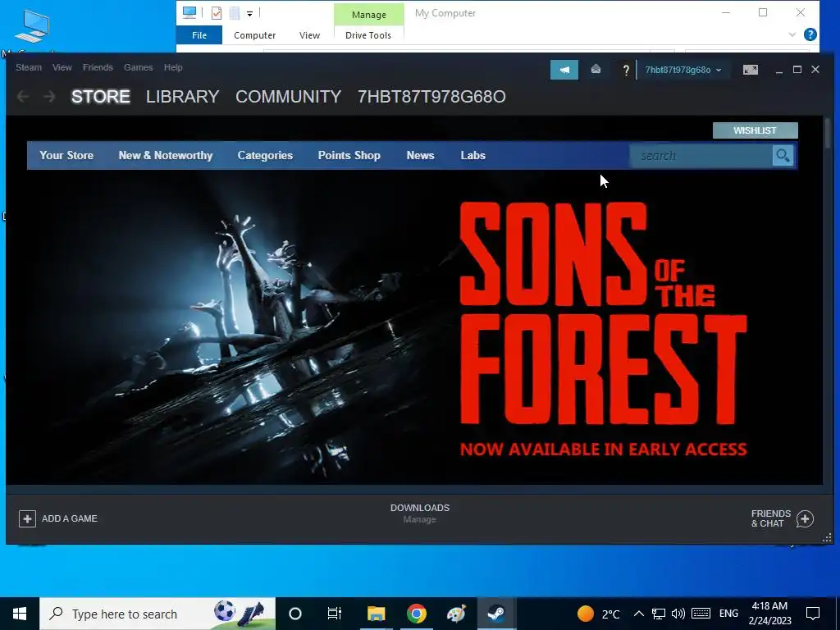
Task: Click ADD A GAME label
Action: (x=70, y=518)
